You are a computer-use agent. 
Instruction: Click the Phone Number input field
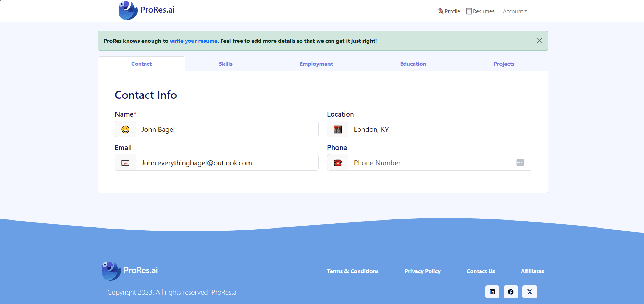point(431,163)
